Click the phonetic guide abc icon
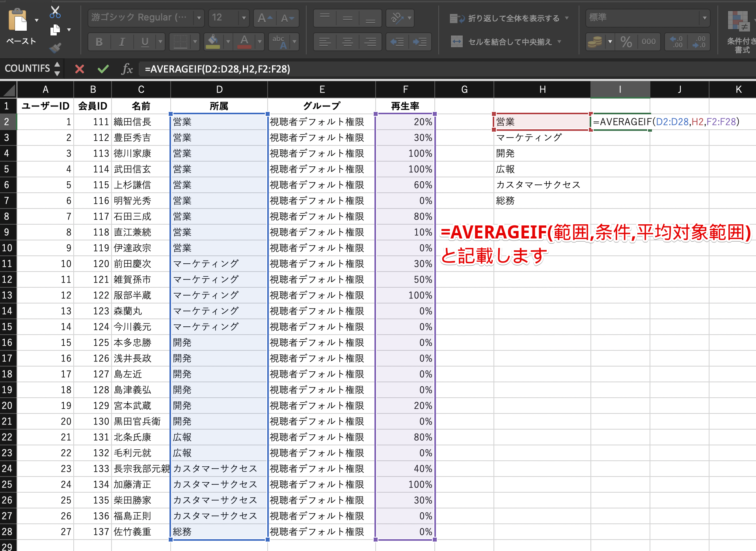Viewport: 756px width, 551px height. tap(280, 41)
